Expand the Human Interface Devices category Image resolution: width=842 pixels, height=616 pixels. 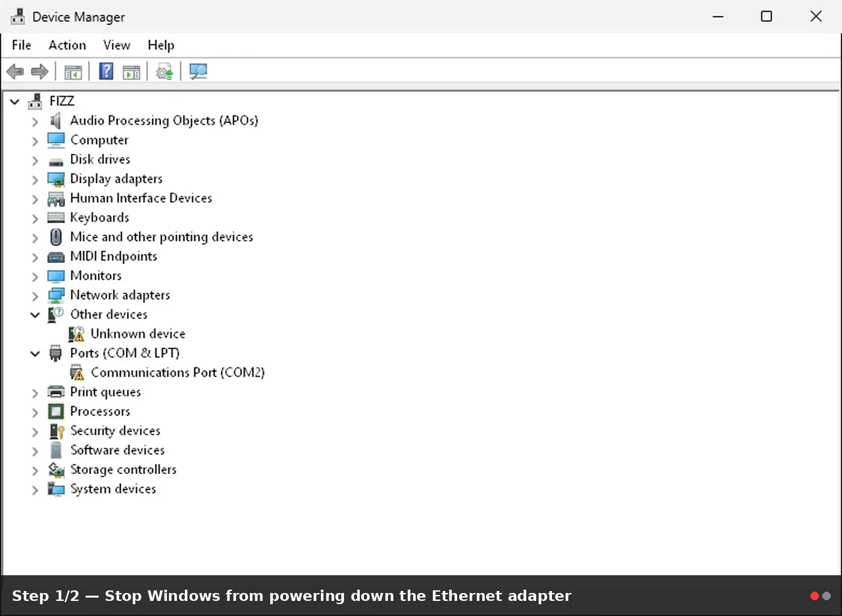(x=35, y=199)
